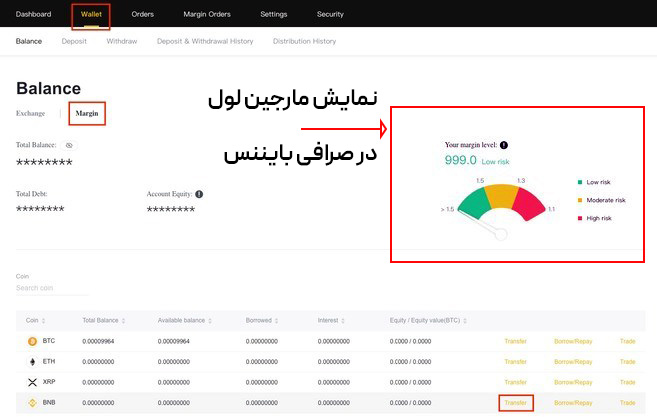The height and width of the screenshot is (417, 657).
Task: Click the BNB coin icon
Action: [x=32, y=403]
